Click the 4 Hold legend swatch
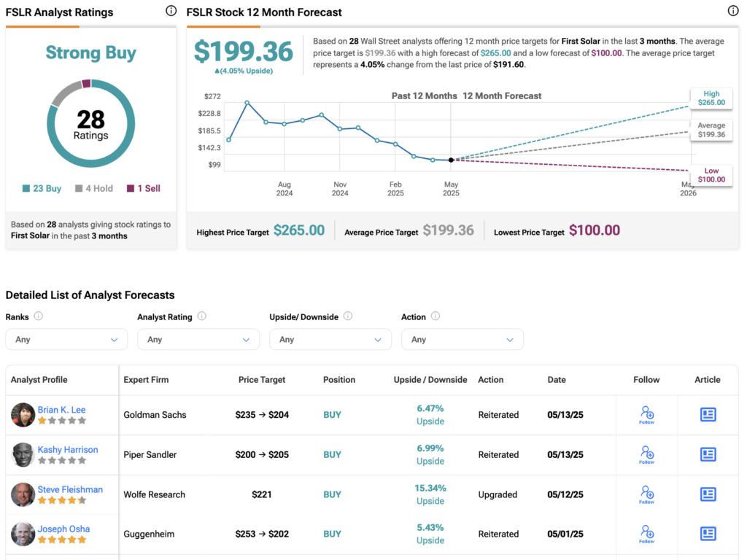747x560 pixels. (x=79, y=189)
